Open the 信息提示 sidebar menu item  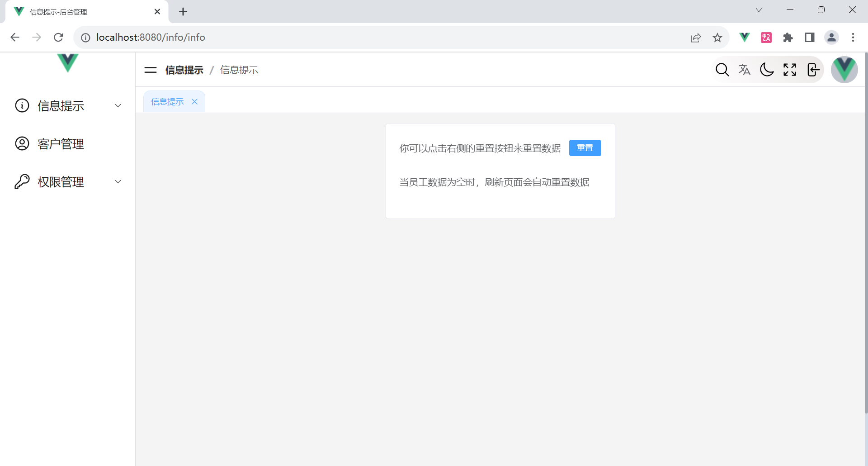[68, 105]
